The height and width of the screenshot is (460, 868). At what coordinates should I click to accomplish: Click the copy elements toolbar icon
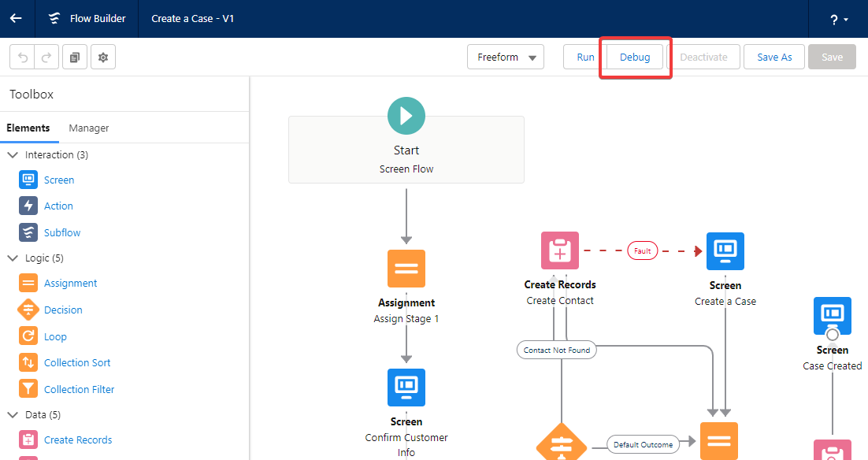[x=75, y=57]
